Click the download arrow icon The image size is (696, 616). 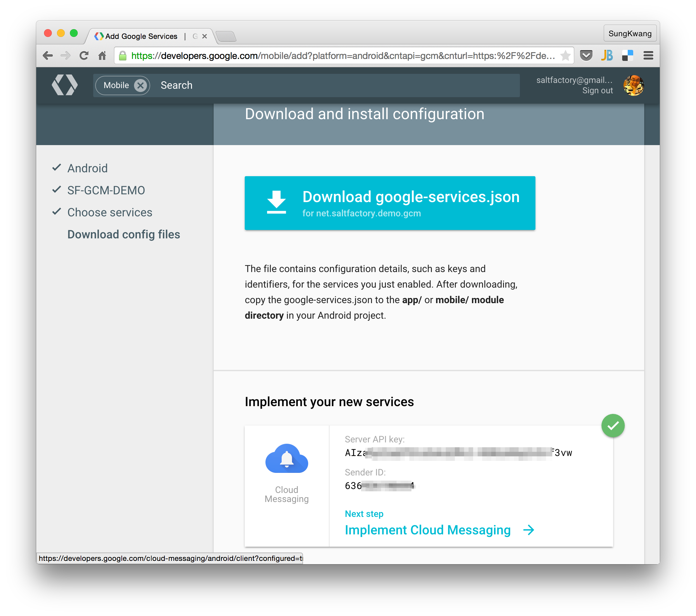click(x=276, y=202)
